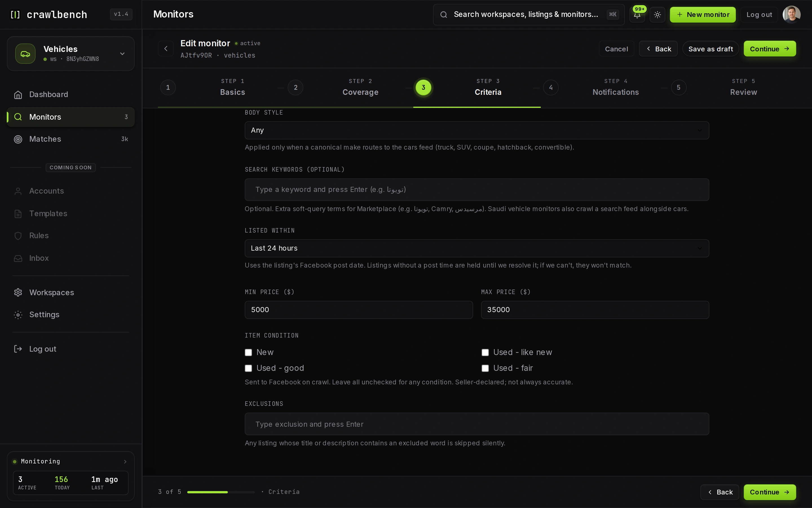This screenshot has width=812, height=508.
Task: Go to the Review step tab
Action: (743, 87)
